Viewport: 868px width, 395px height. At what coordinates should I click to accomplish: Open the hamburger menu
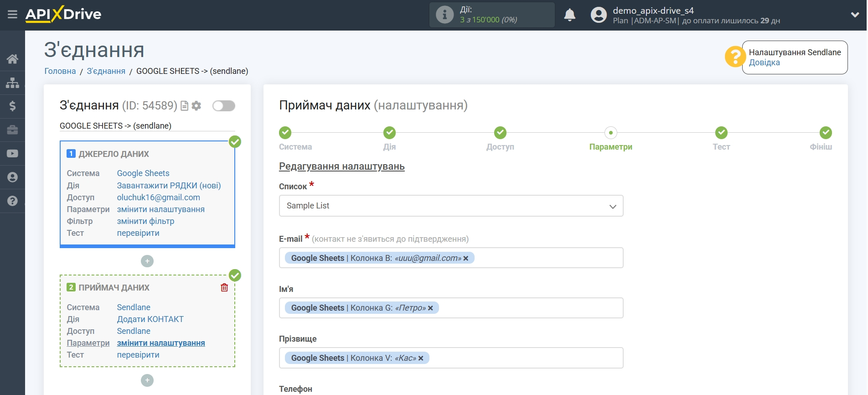12,15
